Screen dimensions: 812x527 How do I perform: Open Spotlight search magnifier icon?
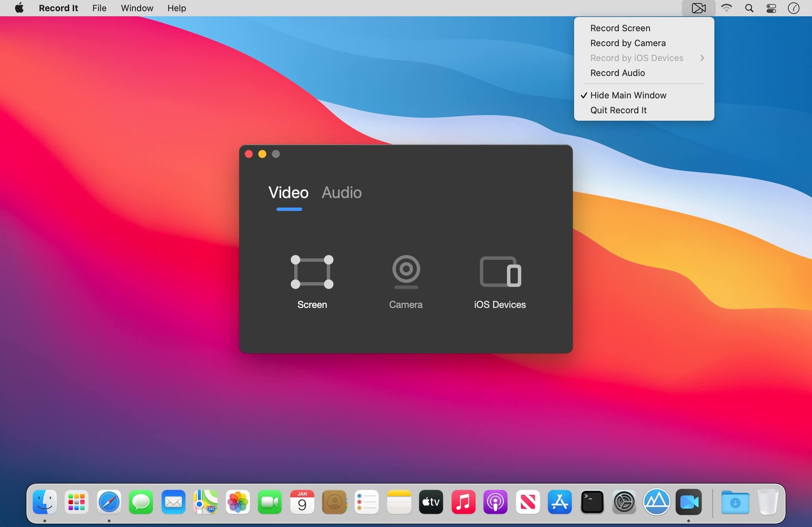[x=749, y=8]
